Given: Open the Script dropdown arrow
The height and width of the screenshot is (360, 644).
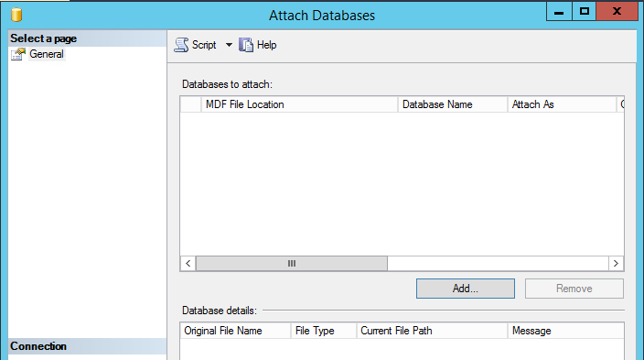Looking at the screenshot, I should click(229, 45).
